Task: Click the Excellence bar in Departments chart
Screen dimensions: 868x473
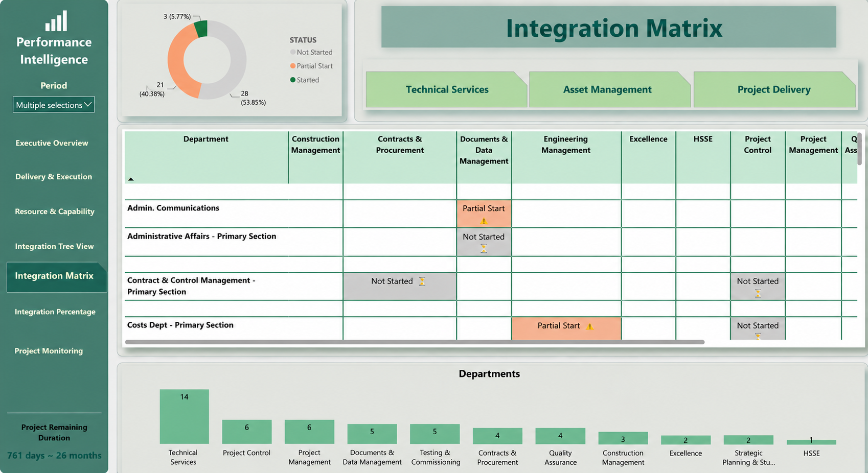Action: click(x=686, y=440)
